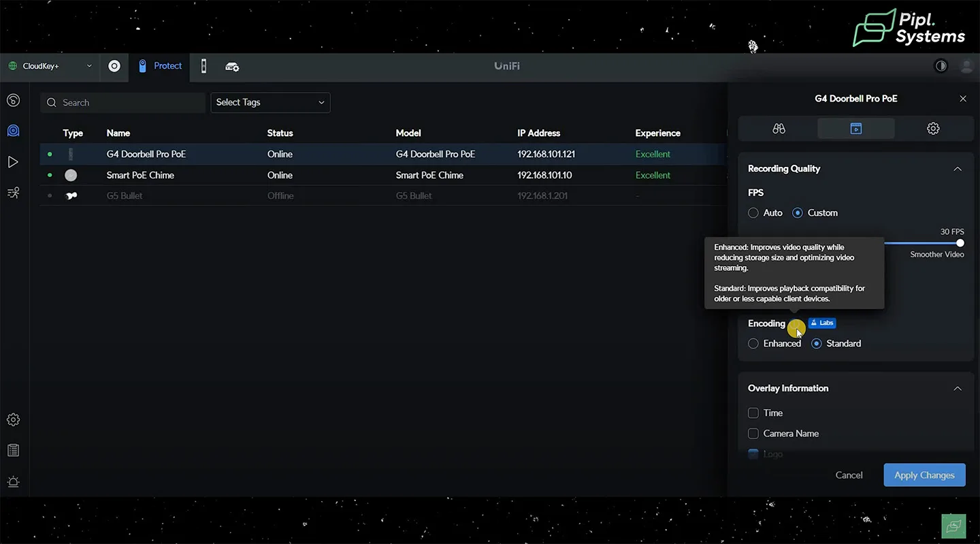The height and width of the screenshot is (544, 980).
Task: Open the System Log icon in sidebar
Action: click(13, 450)
